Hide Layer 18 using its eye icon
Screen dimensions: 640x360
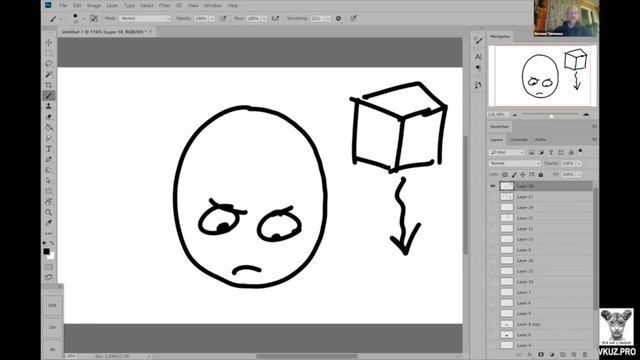pyautogui.click(x=493, y=186)
